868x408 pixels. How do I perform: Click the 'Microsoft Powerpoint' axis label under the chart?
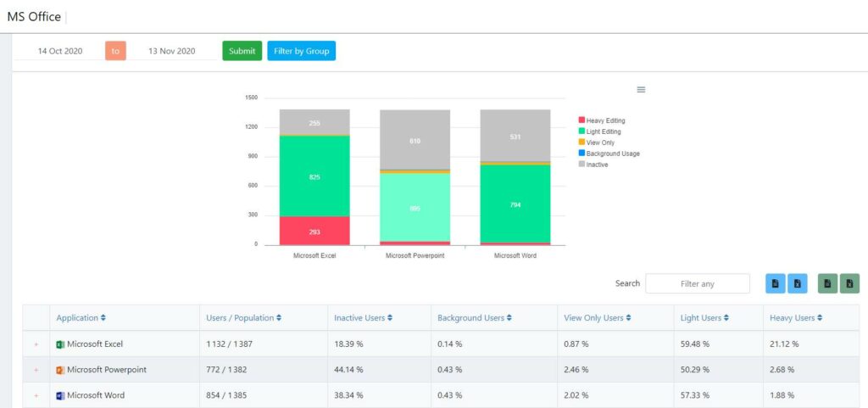[415, 256]
